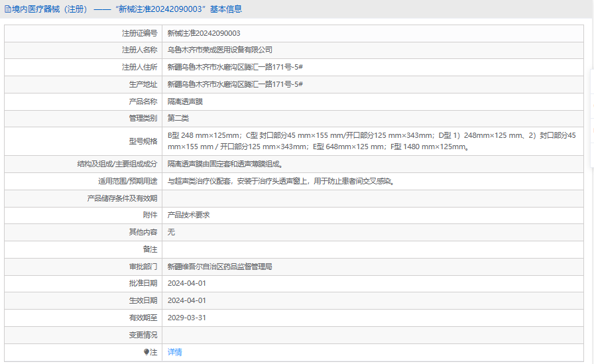Click the 生效日期 row label
The image size is (594, 364).
pos(143,301)
